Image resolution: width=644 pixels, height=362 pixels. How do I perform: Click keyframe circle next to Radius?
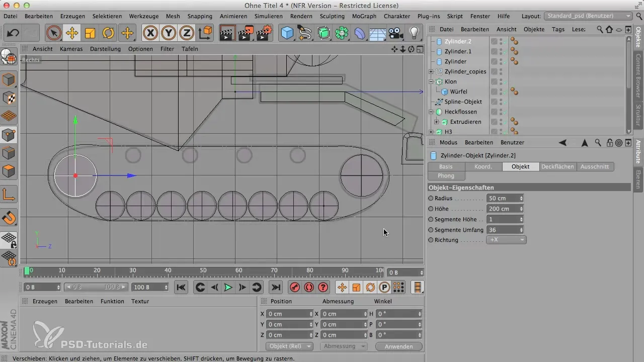pos(431,198)
